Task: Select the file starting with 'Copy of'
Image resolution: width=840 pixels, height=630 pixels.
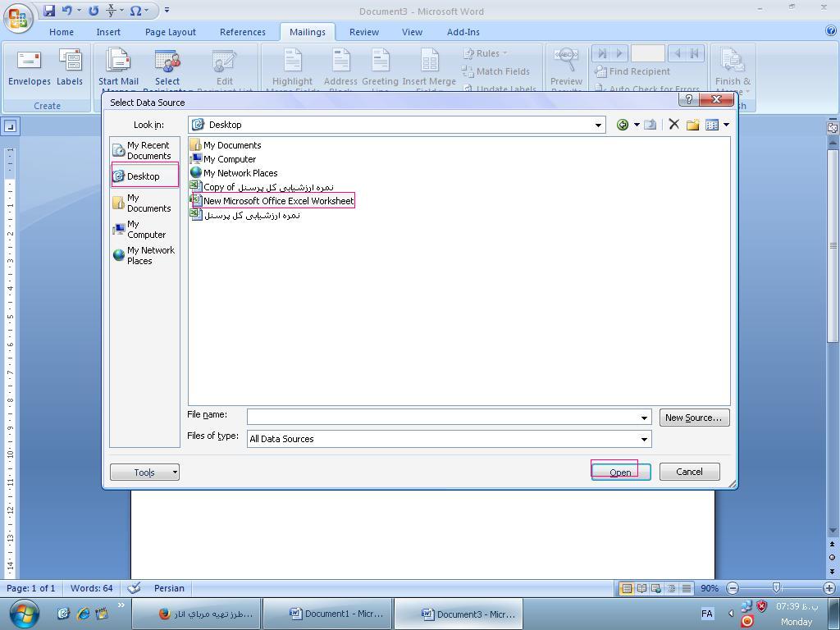Action: [x=262, y=187]
